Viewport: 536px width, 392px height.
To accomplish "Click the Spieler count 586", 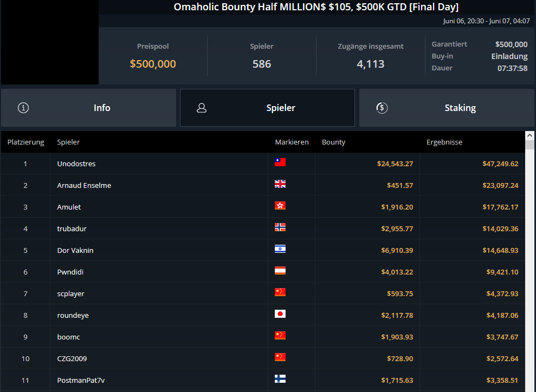I will tap(262, 64).
